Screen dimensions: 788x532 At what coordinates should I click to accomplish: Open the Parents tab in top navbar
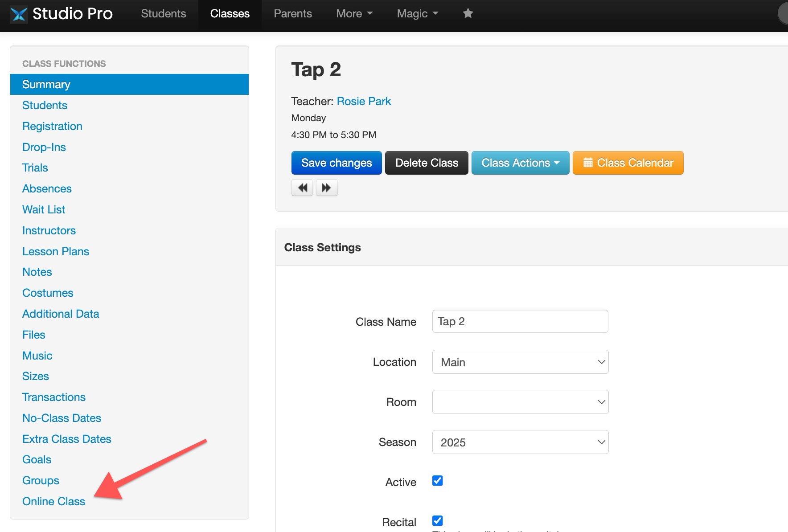click(x=293, y=13)
